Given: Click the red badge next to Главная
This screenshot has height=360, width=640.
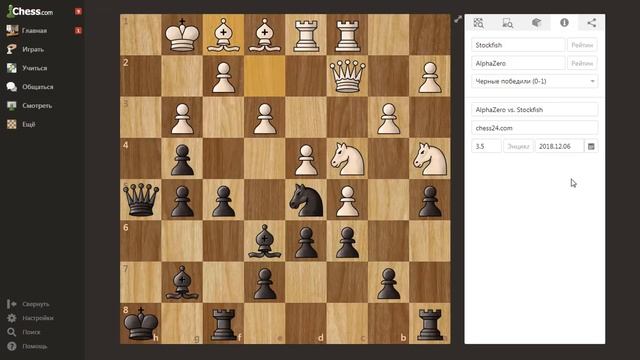Looking at the screenshot, I should click(78, 31).
